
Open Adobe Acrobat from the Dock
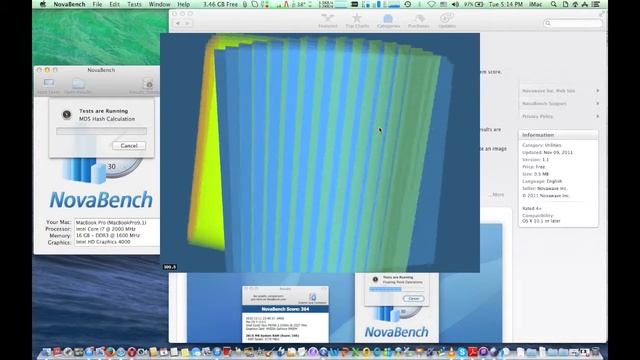472,351
